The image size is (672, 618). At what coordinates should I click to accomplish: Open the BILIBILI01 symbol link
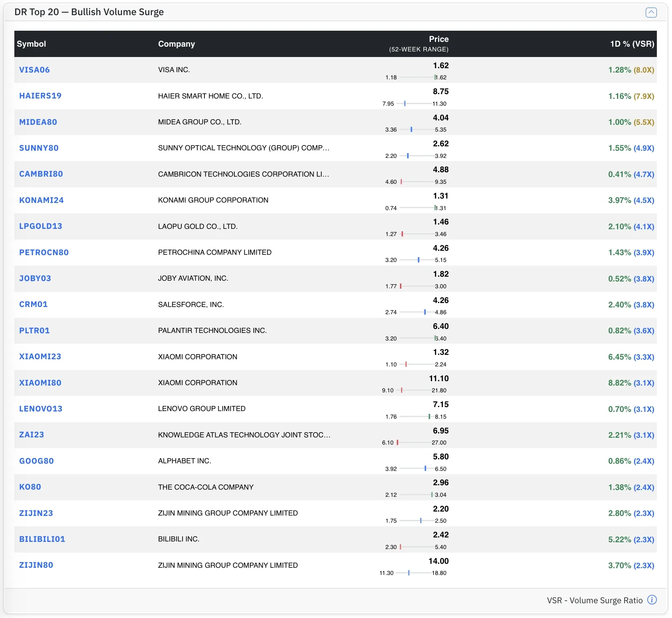42,539
